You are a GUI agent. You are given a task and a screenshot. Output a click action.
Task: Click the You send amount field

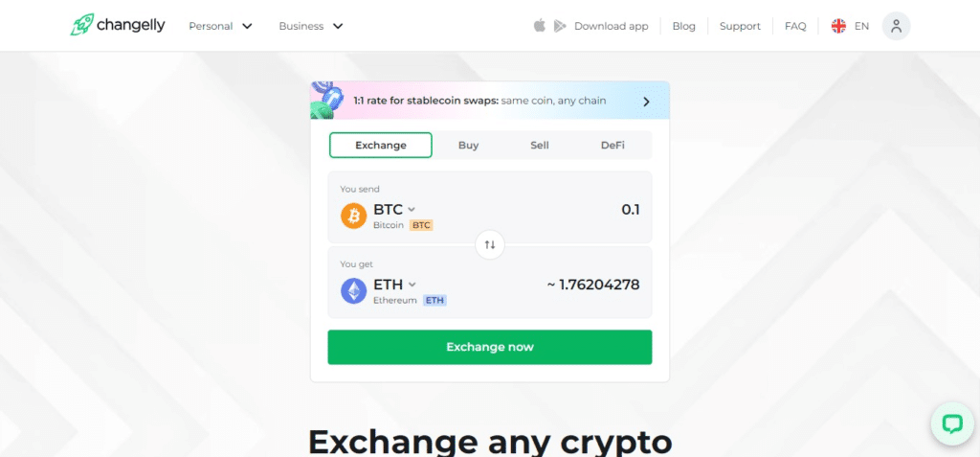tap(574, 210)
